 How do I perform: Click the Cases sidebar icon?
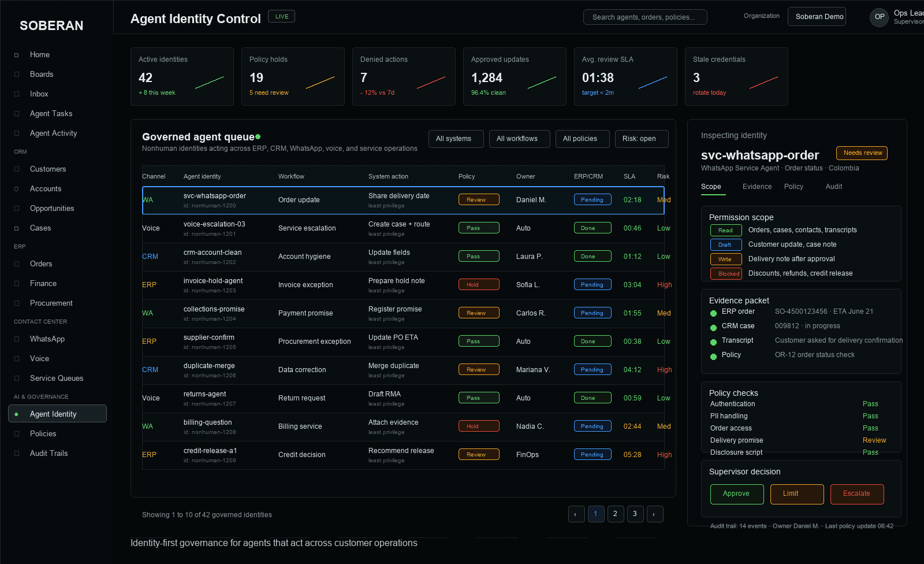[17, 228]
